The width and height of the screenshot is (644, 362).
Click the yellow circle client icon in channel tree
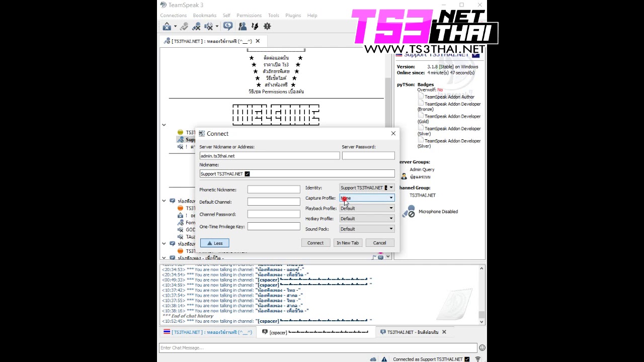click(x=180, y=132)
